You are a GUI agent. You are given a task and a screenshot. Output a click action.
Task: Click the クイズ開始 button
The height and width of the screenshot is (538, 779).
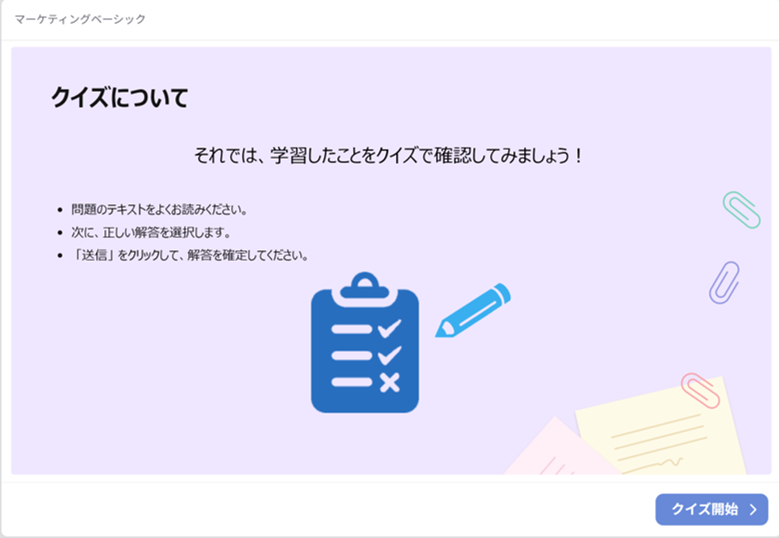[x=711, y=509]
